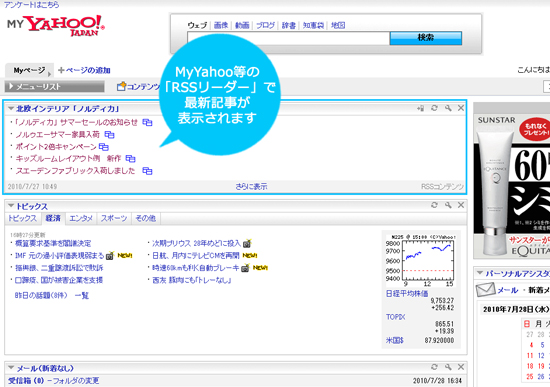Image resolution: width=550 pixels, height=387 pixels.
Task: Click the move icon in ノルディカ module header
Action: (x=420, y=108)
